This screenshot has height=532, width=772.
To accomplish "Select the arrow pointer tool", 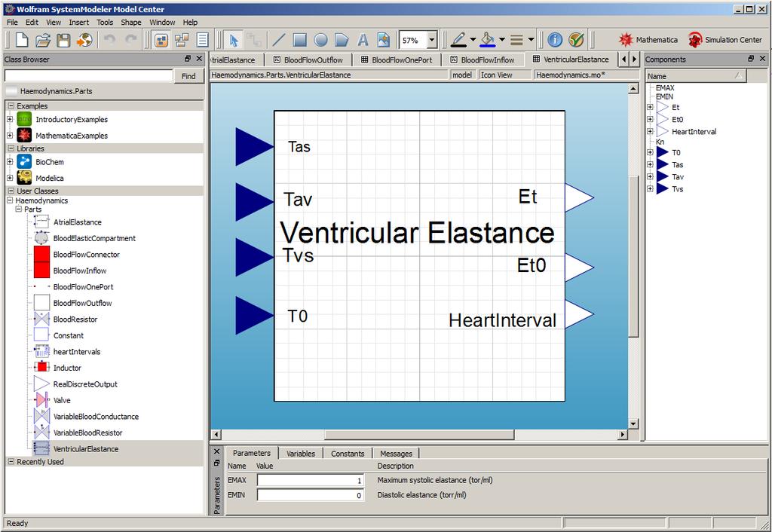I will [x=234, y=40].
